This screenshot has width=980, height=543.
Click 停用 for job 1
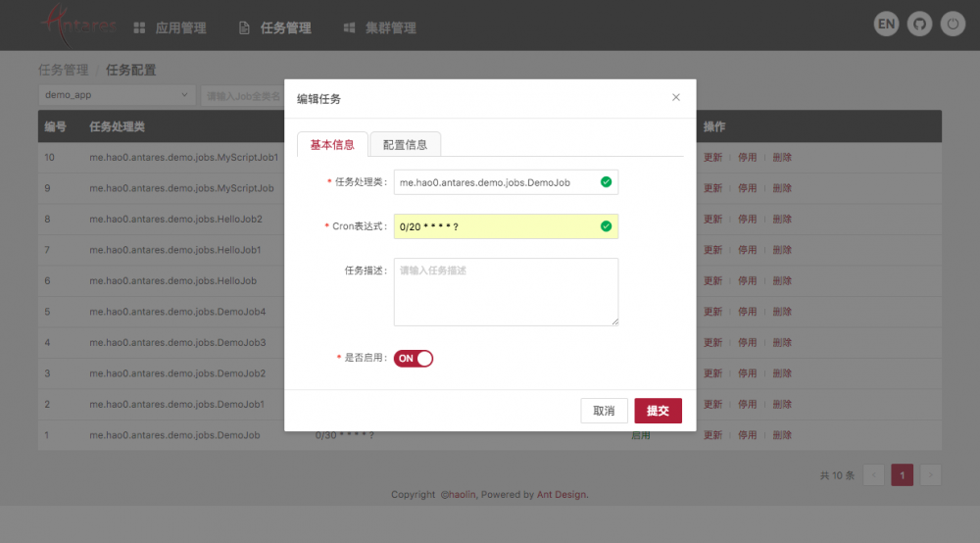(747, 435)
